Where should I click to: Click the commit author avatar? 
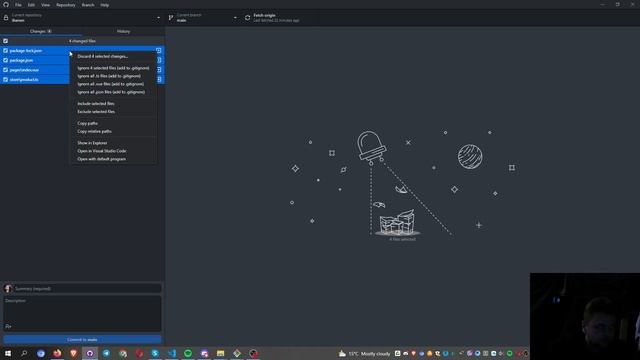tap(8, 289)
